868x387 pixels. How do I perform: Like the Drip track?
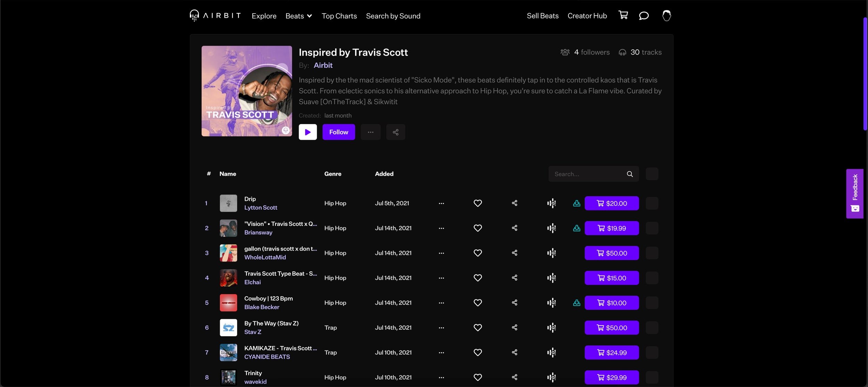478,203
